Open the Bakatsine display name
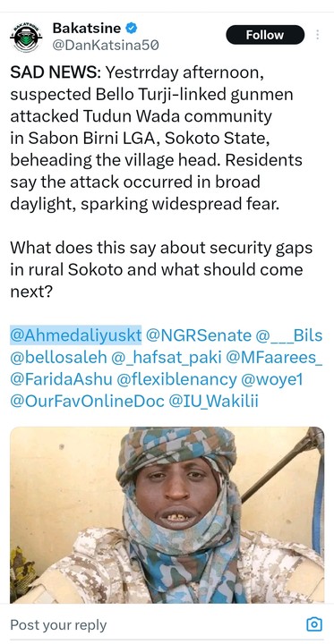Screen dimensions: 334x644 [87, 29]
